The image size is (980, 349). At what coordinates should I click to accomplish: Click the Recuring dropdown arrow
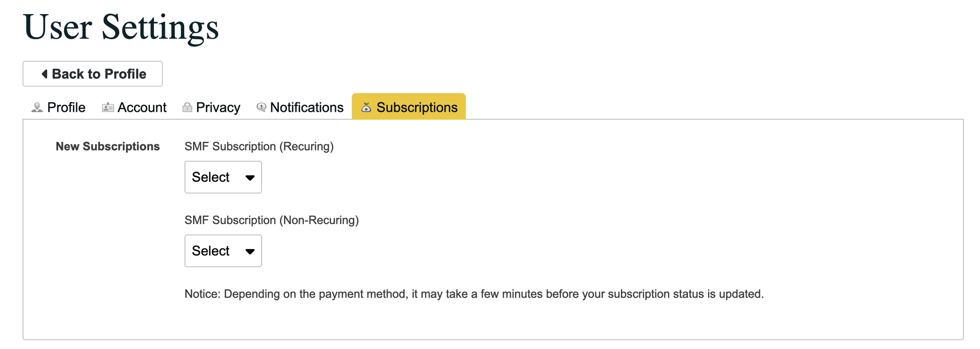point(250,177)
